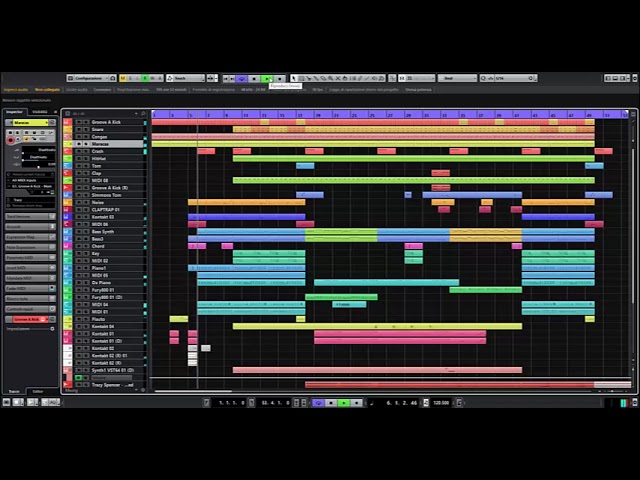Toggle the Snap on/off button in toolbar
This screenshot has height=480, width=640.
(402, 78)
